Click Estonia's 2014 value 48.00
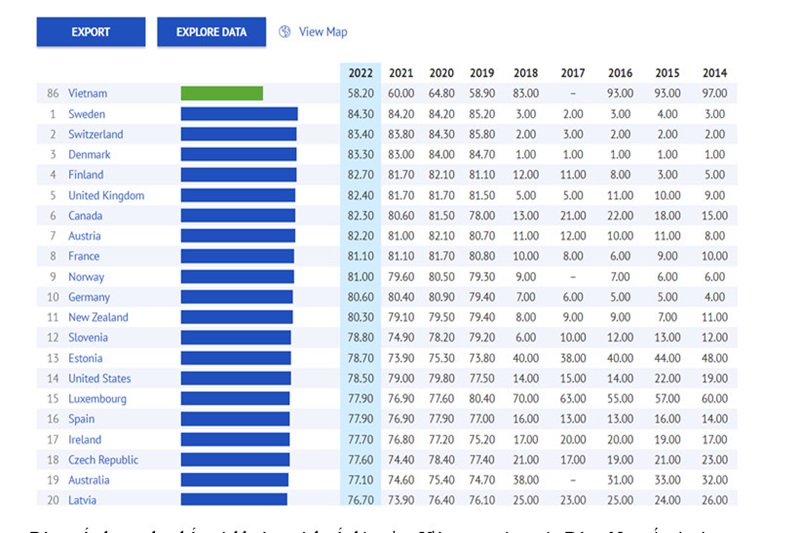800x533 pixels. (x=715, y=358)
